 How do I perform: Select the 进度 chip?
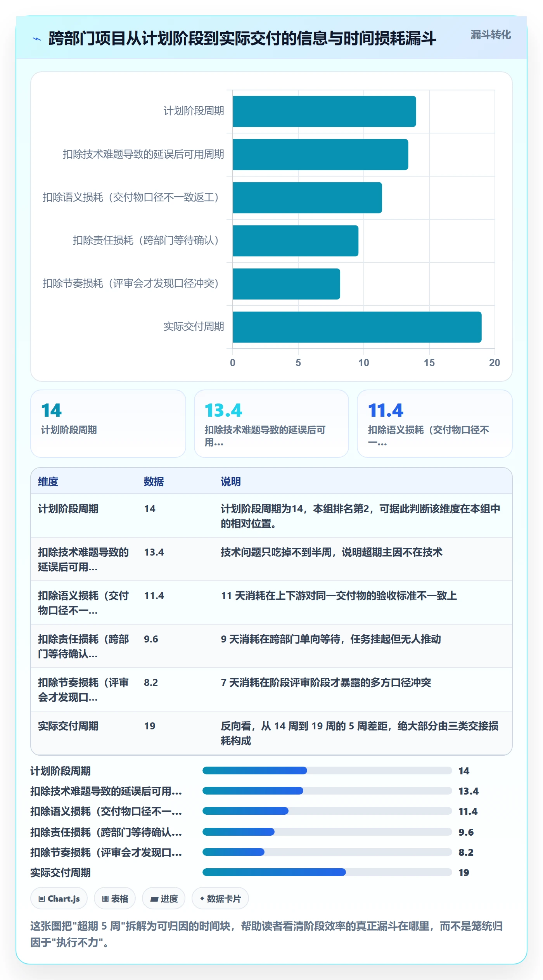(164, 898)
